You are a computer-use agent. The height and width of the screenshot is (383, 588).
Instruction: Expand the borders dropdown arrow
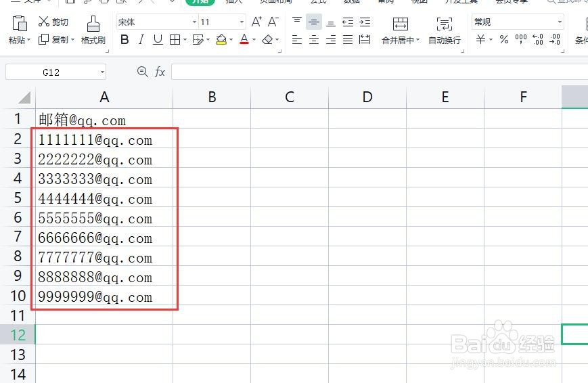185,40
